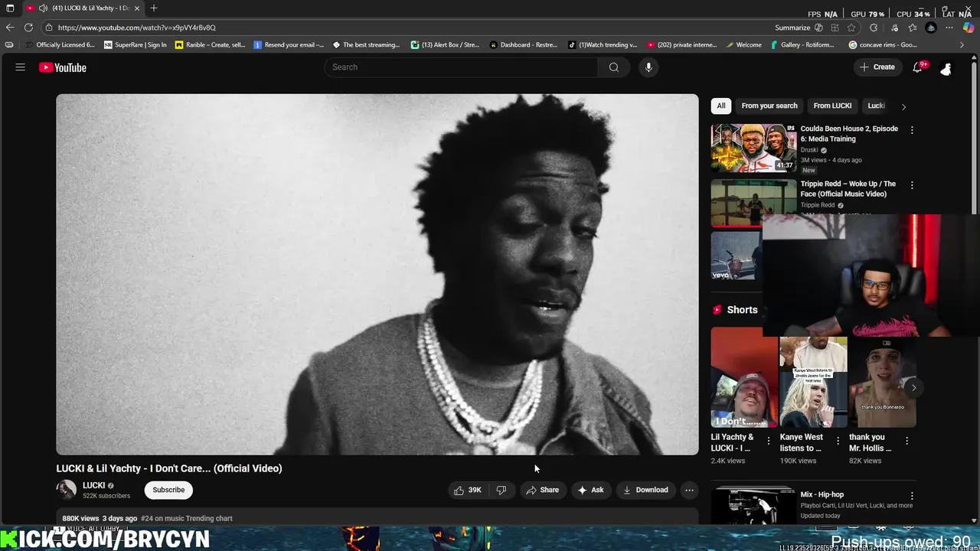Open the Dashboard - Restream bookmark
The image size is (980, 551).
tap(524, 45)
